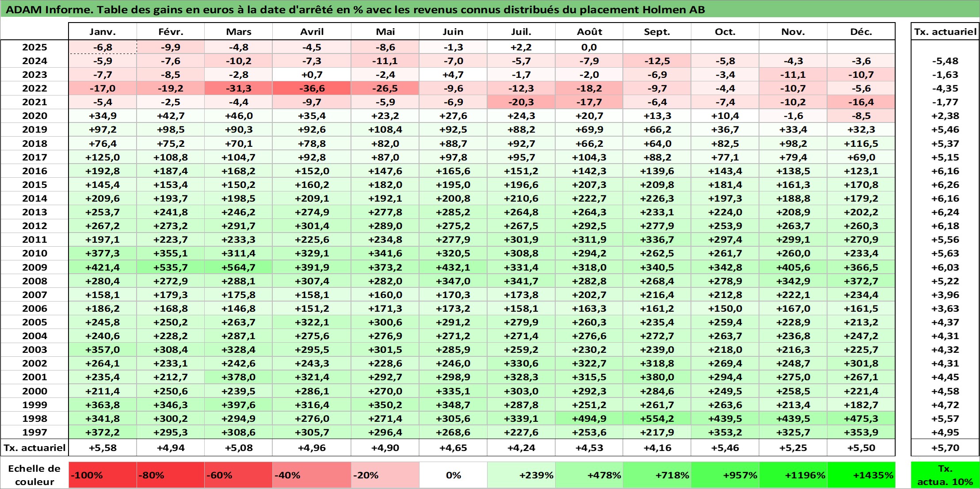Click the 0,0 cell for August 2025
The height and width of the screenshot is (489, 980).
point(589,47)
